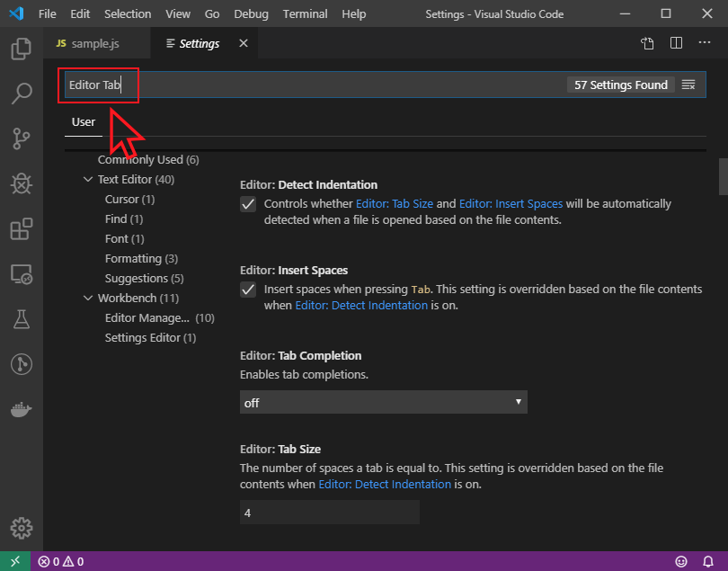
Task: Select Editor Management (10) category
Action: (159, 317)
